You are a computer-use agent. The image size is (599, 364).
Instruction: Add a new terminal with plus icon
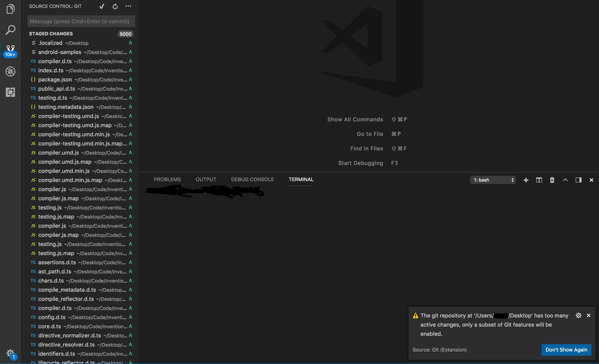click(x=526, y=180)
